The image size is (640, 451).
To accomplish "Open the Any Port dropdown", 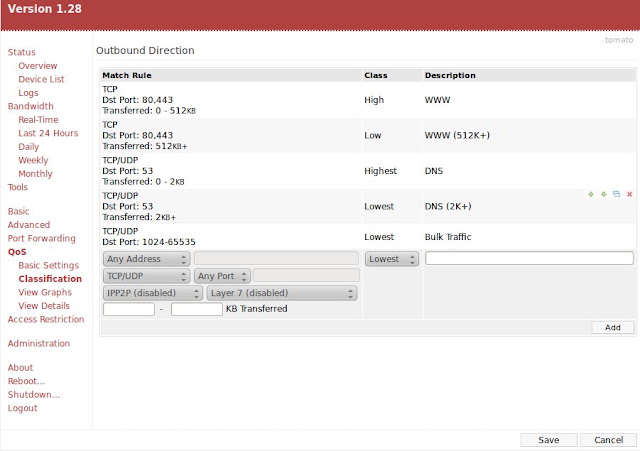I will coord(222,276).
